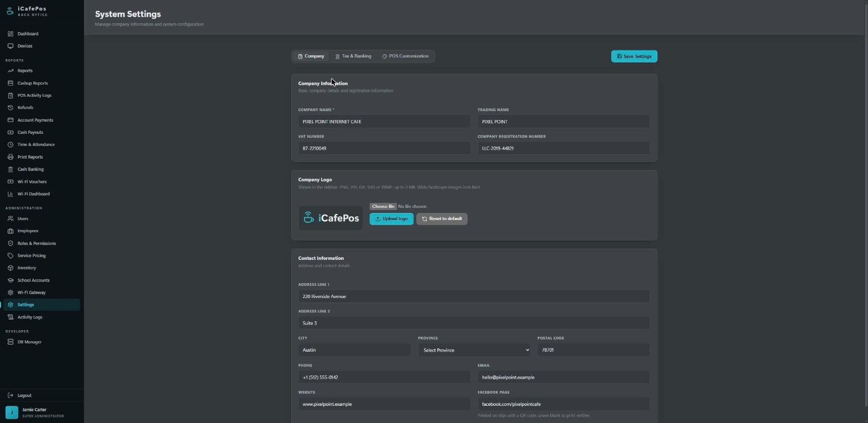This screenshot has width=868, height=423.
Task: Click Address Line 2 field
Action: [474, 323]
